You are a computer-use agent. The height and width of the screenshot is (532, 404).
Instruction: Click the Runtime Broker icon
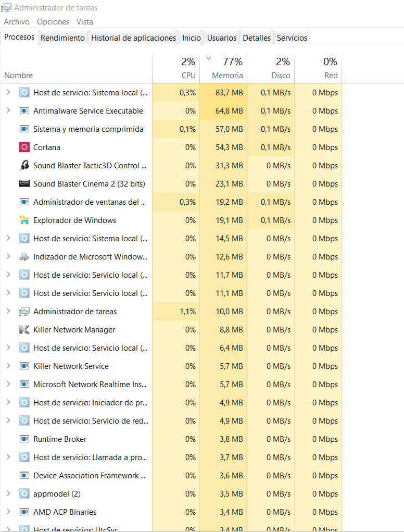click(x=24, y=439)
